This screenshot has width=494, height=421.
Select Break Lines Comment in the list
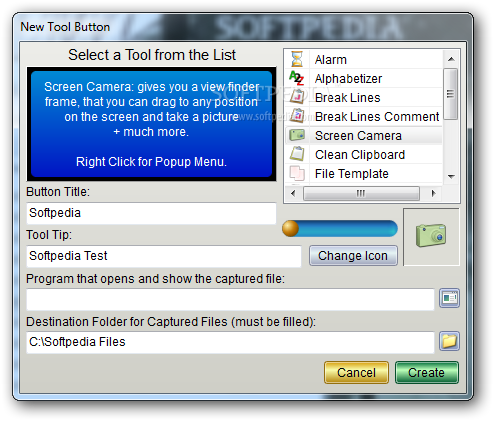coord(364,117)
